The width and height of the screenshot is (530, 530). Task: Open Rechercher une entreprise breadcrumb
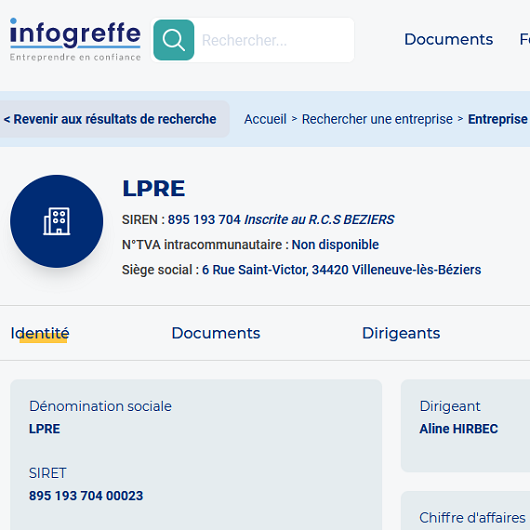pyautogui.click(x=377, y=119)
